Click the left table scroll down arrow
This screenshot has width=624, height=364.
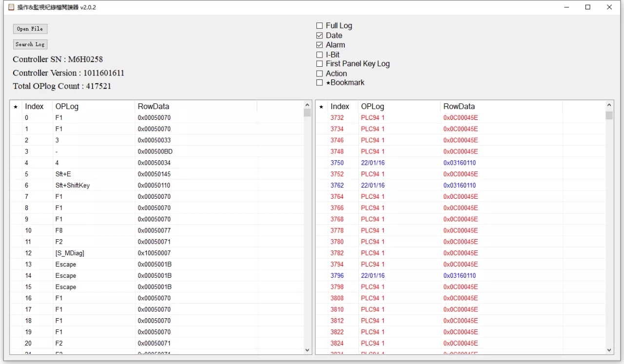tap(307, 350)
